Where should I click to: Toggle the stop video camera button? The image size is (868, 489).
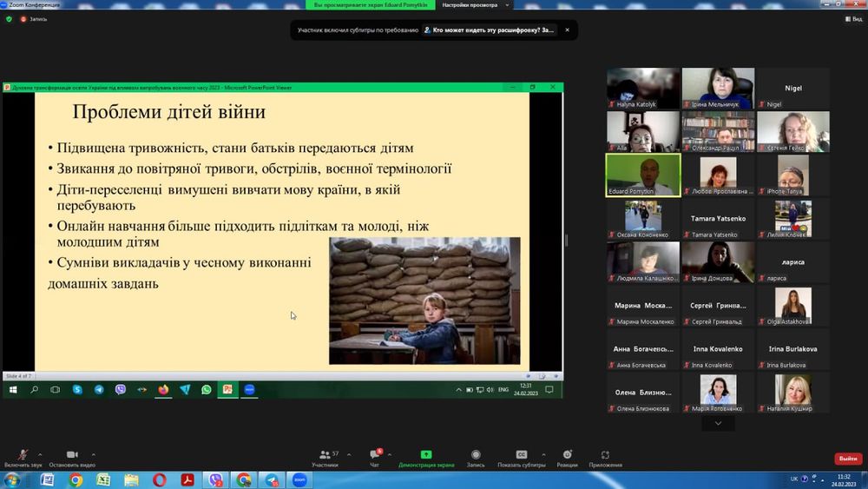click(x=72, y=455)
